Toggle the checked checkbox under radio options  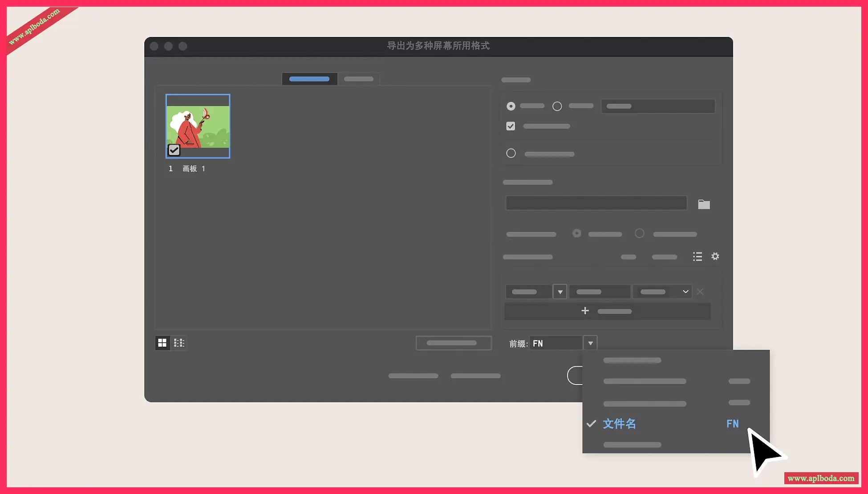pos(511,126)
